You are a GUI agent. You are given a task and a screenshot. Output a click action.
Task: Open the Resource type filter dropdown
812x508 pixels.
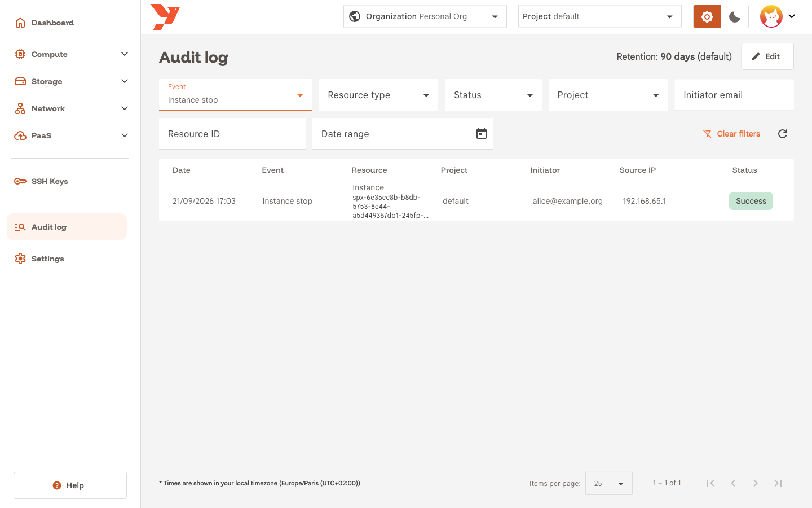click(x=378, y=95)
